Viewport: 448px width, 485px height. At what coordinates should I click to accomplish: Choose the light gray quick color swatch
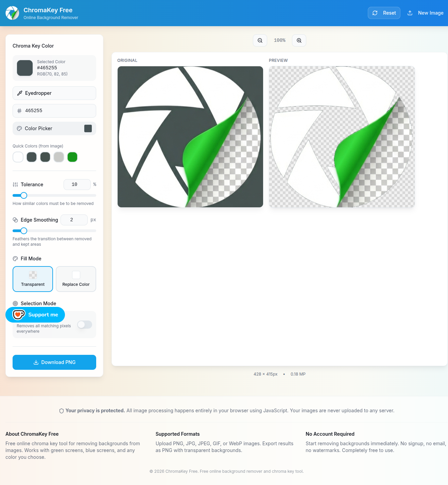[x=59, y=157]
